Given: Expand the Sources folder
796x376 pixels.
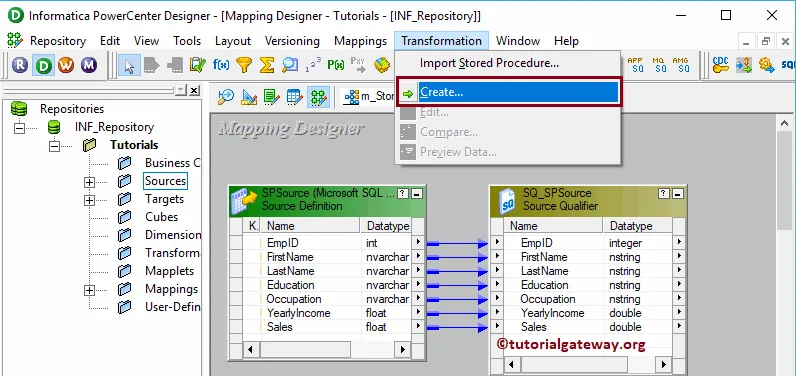Looking at the screenshot, I should (89, 182).
